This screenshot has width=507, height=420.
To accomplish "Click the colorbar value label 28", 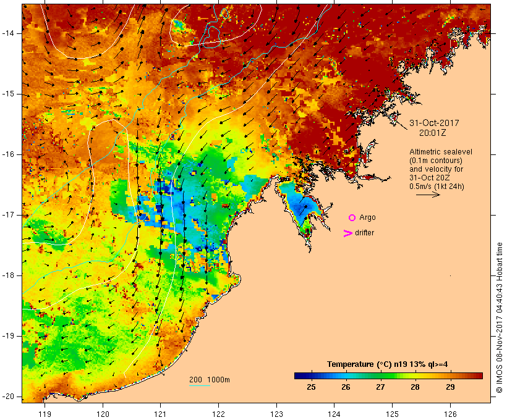I will click(415, 387).
